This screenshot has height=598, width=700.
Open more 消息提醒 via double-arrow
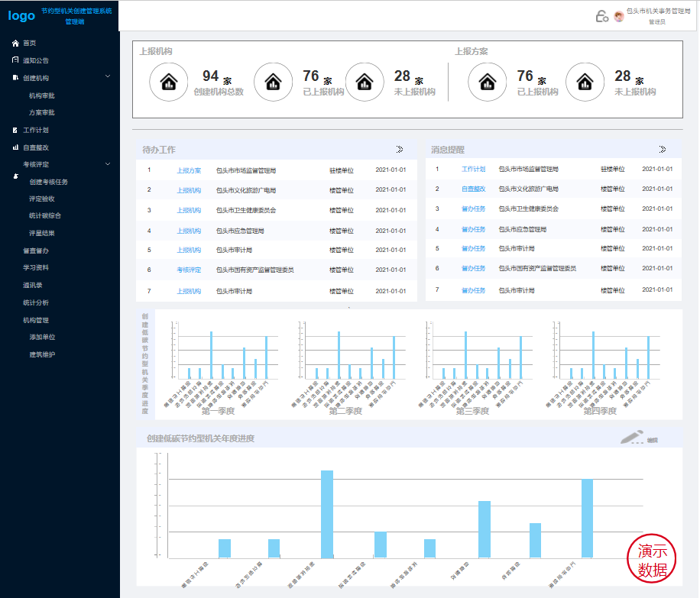(662, 149)
